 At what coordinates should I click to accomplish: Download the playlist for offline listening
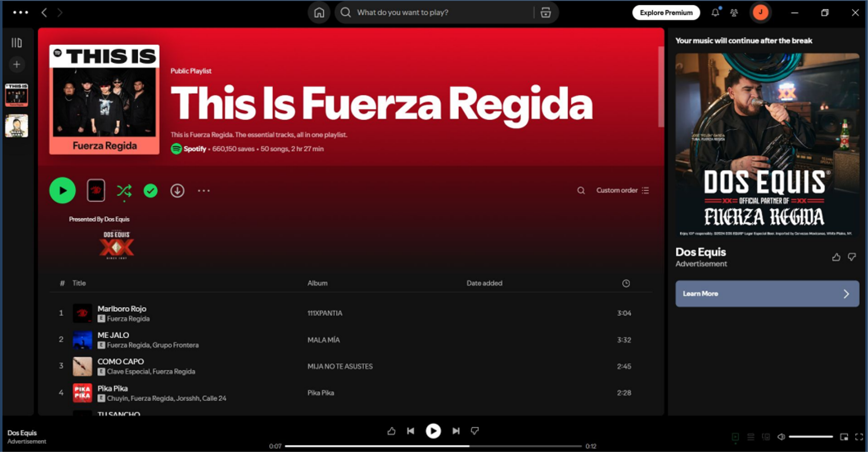(x=177, y=190)
